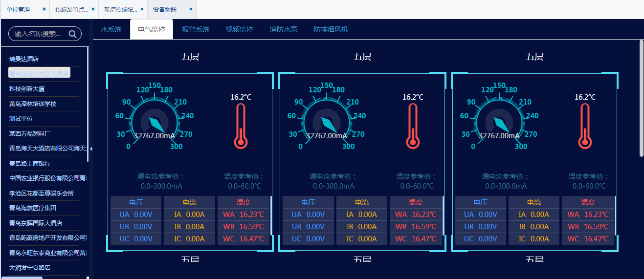Click the third card's WB 16.59℃ value
644x279 pixels.
(x=588, y=227)
